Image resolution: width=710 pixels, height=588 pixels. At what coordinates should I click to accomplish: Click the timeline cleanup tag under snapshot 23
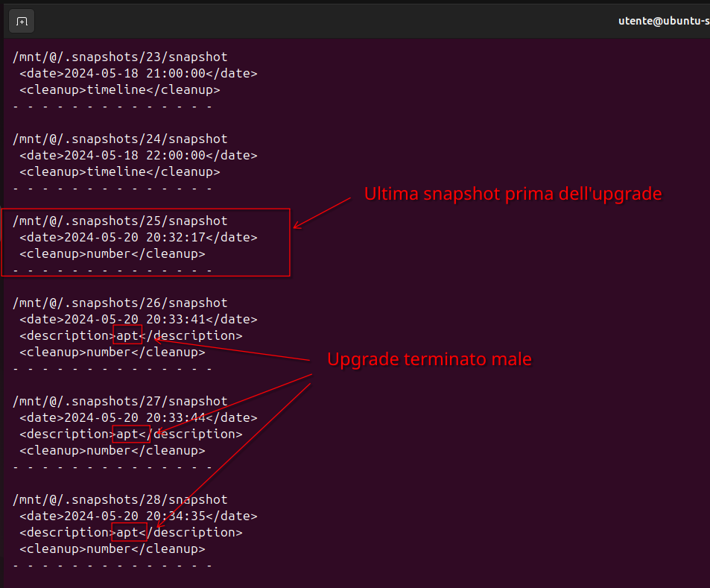coord(119,89)
